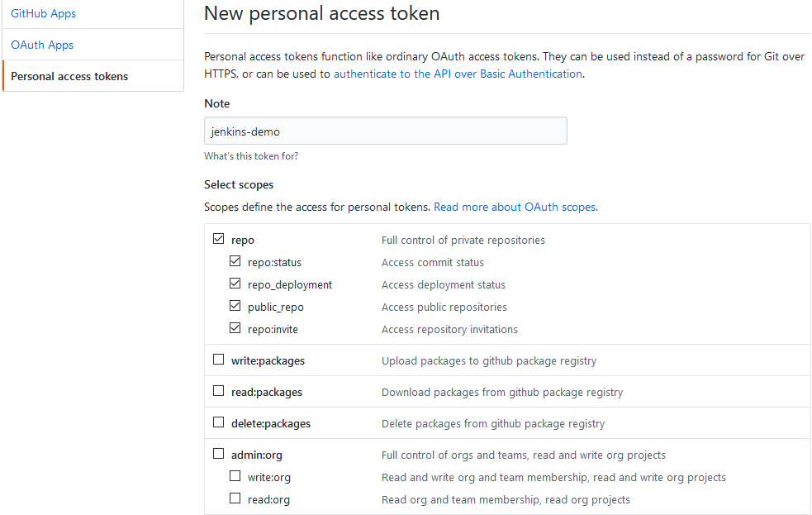Open the GitHub Apps sidebar item
The width and height of the screenshot is (812, 515).
tap(44, 14)
